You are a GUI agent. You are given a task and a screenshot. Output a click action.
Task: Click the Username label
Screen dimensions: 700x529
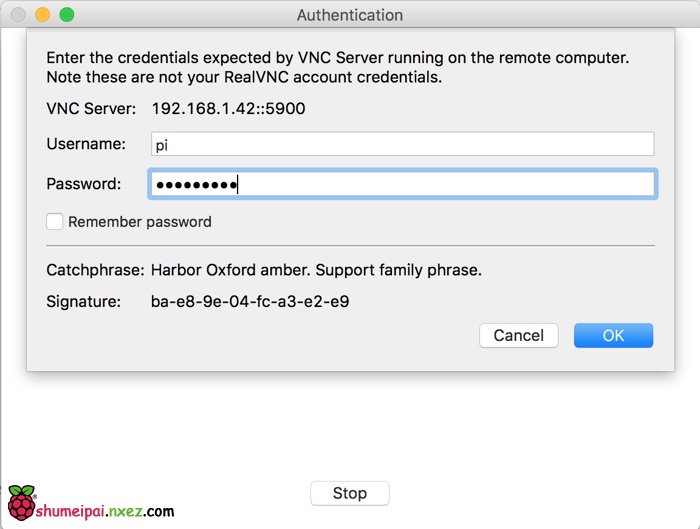[x=86, y=144]
